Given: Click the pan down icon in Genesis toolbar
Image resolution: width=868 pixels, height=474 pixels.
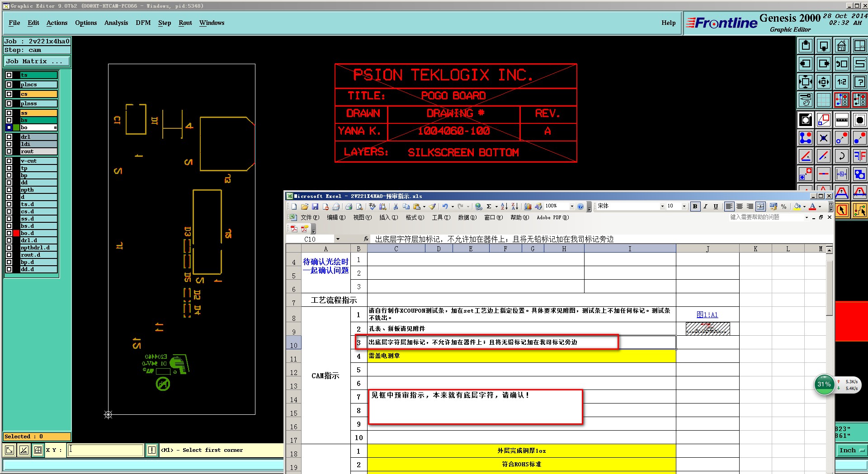Looking at the screenshot, I should pos(824,46).
